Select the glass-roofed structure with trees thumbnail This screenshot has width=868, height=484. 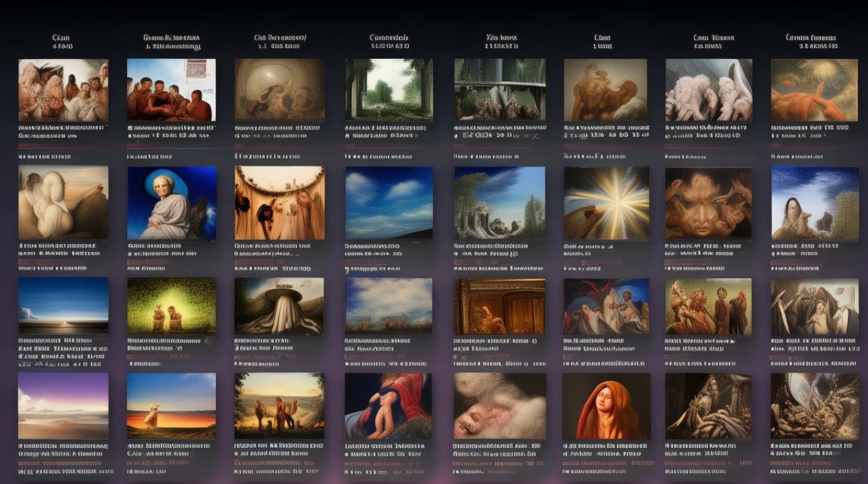pyautogui.click(x=500, y=90)
